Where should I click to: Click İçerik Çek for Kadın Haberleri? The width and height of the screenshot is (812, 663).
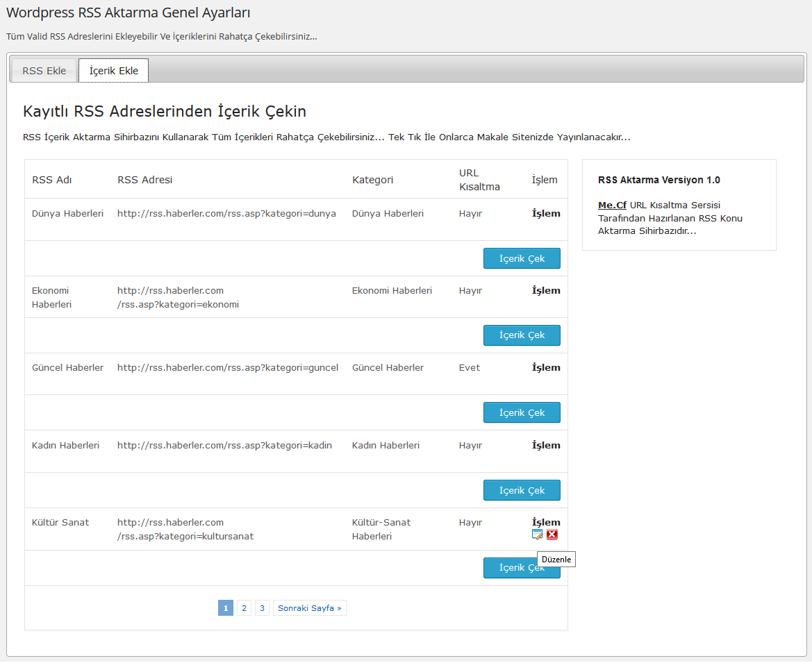coord(522,489)
